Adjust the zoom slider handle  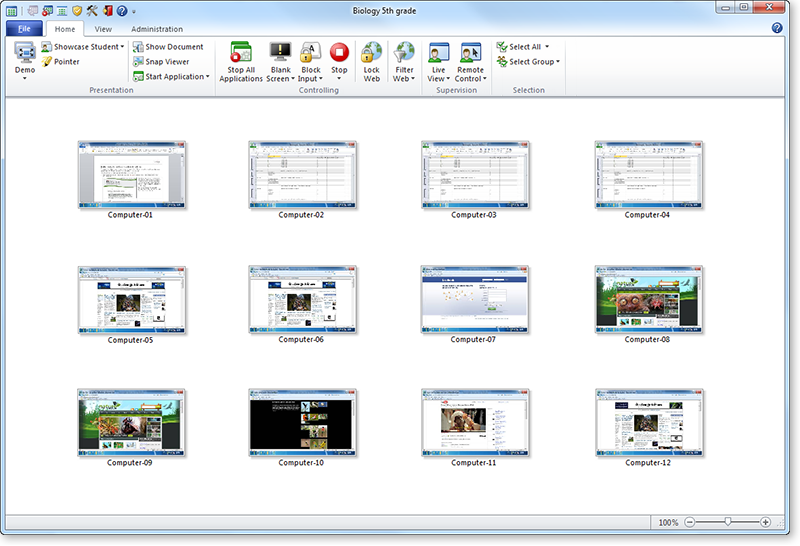728,522
